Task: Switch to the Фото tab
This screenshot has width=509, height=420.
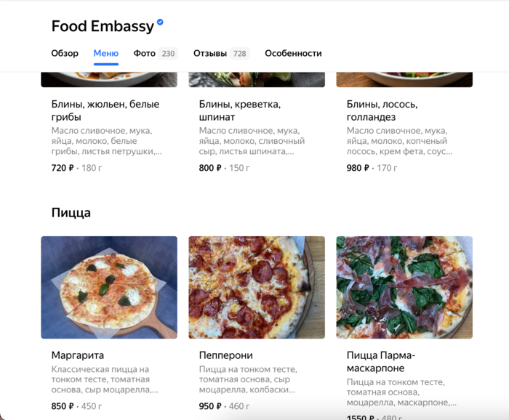Action: click(x=145, y=53)
